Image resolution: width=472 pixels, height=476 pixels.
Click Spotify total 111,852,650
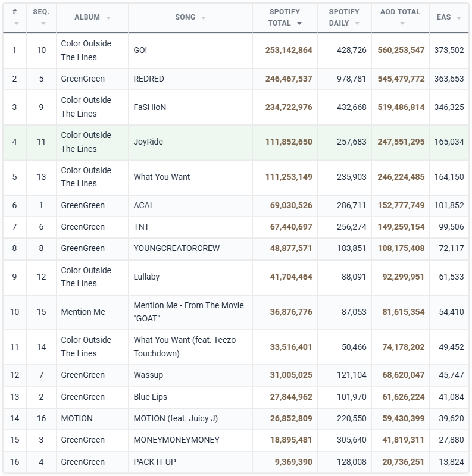pos(289,142)
